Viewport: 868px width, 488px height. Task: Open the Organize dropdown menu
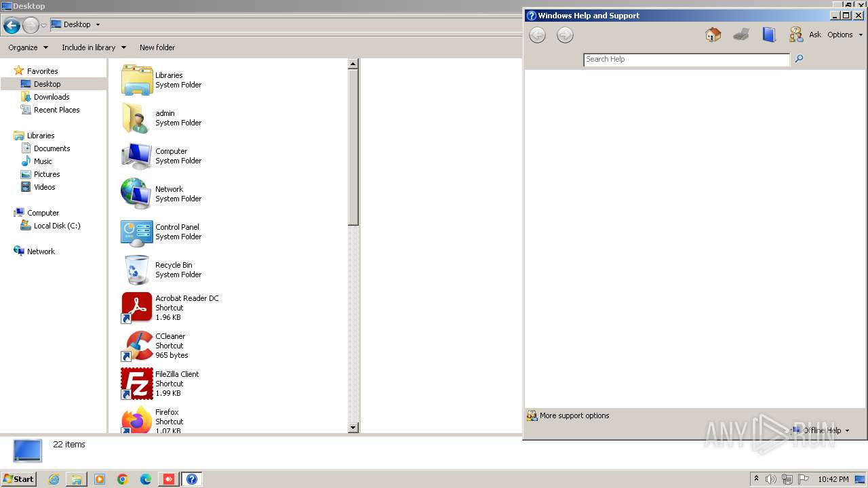(28, 47)
